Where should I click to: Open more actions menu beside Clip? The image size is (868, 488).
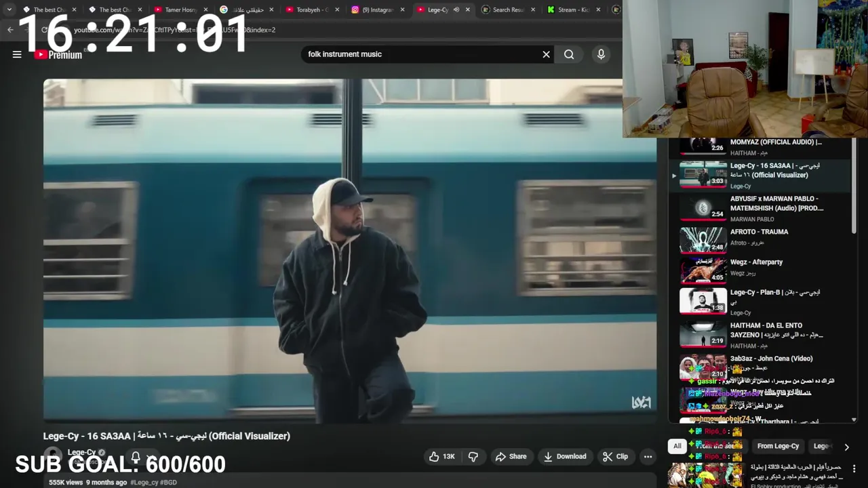coord(648,457)
